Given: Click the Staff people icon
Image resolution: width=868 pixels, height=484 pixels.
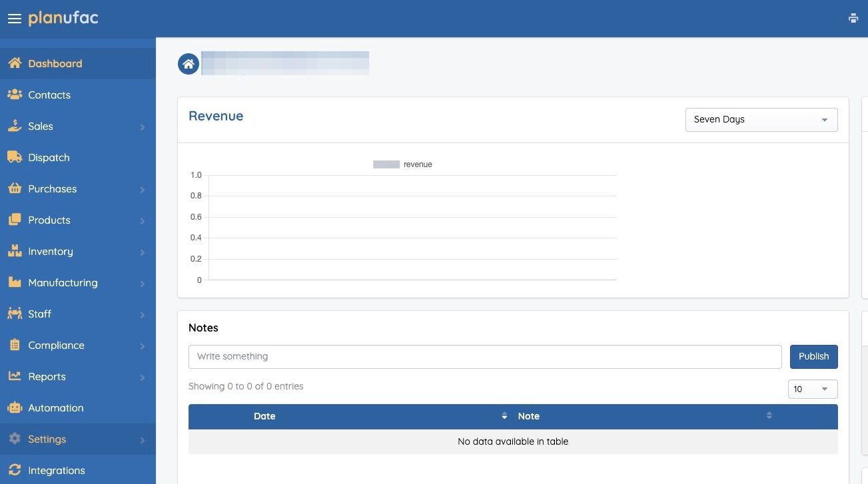Looking at the screenshot, I should point(15,314).
